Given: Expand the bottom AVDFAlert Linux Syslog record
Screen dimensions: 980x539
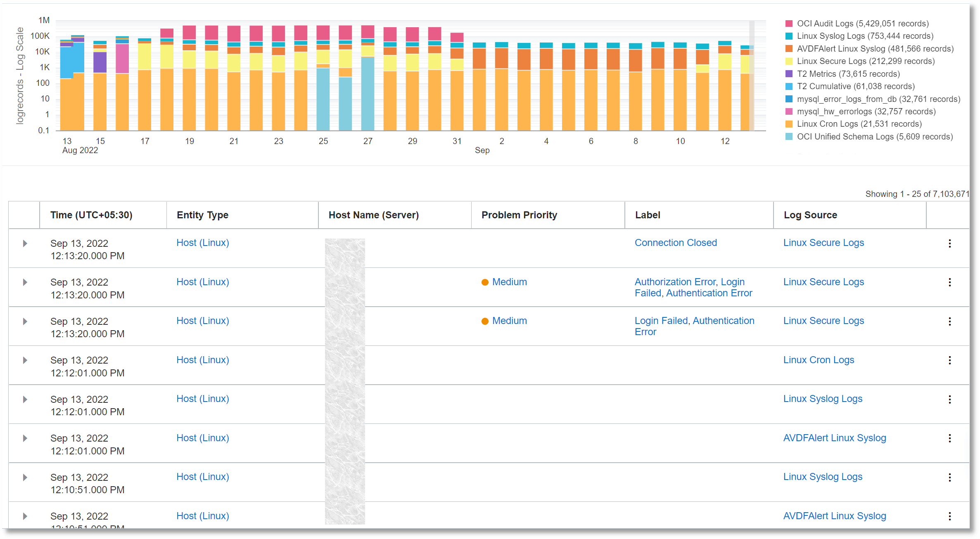Looking at the screenshot, I should [24, 516].
